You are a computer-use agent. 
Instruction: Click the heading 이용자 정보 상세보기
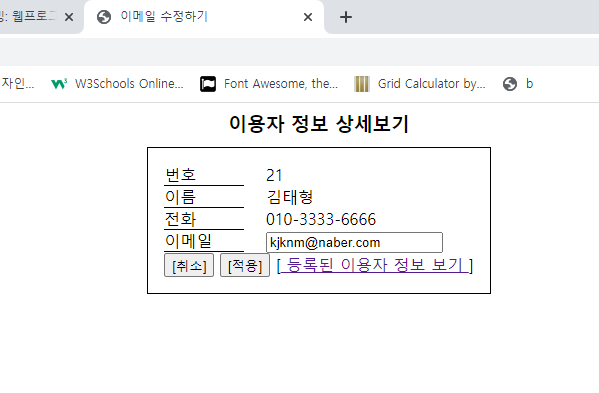point(319,124)
